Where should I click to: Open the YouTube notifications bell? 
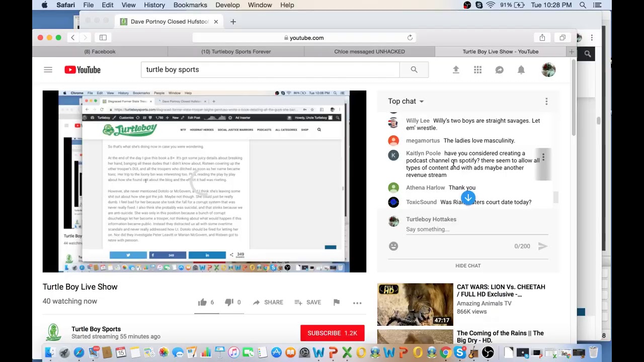coord(521,70)
